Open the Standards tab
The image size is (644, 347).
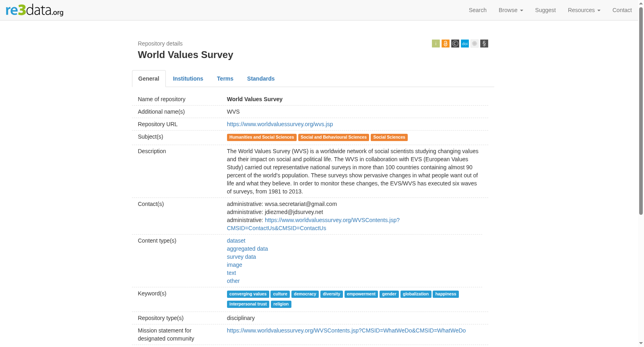(x=261, y=79)
